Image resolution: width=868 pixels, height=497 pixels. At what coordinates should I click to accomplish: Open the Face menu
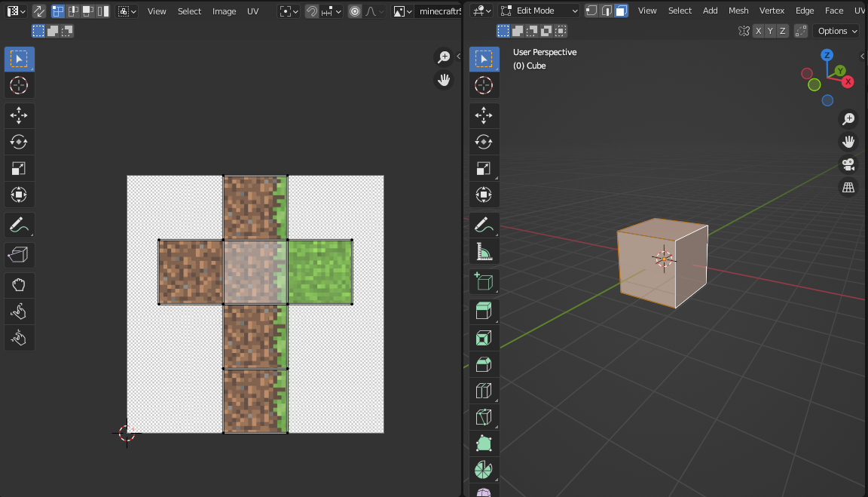click(833, 11)
